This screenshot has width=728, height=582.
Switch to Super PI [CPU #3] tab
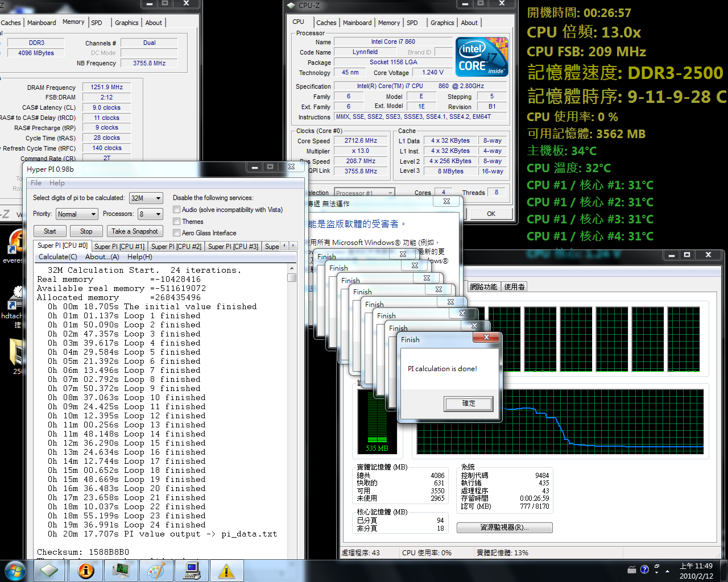pyautogui.click(x=233, y=247)
